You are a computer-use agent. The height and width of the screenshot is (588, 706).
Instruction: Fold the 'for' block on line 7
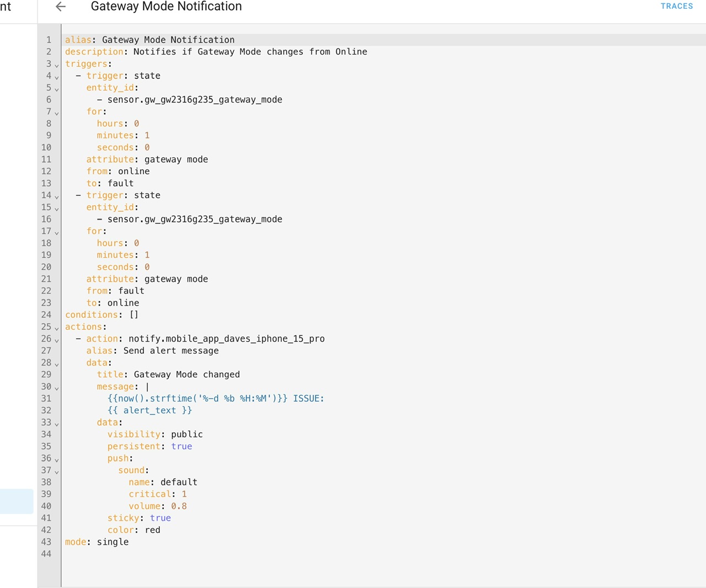56,113
